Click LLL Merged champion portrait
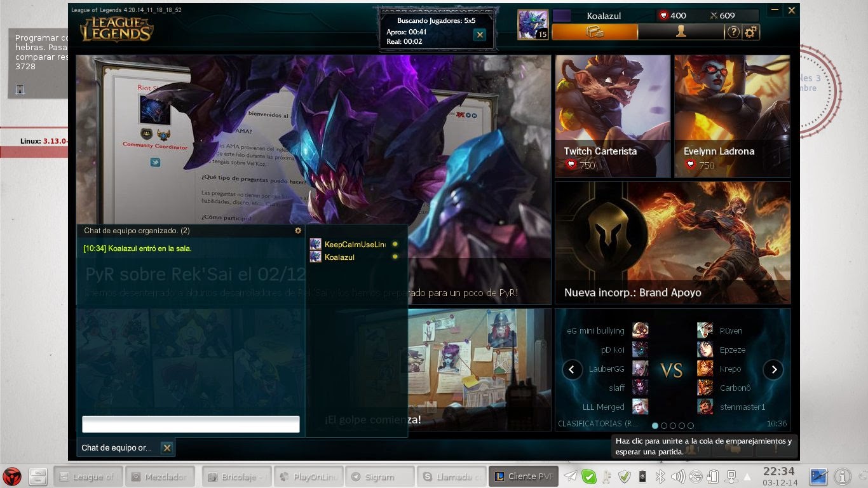The width and height of the screenshot is (868, 488). pyautogui.click(x=640, y=407)
